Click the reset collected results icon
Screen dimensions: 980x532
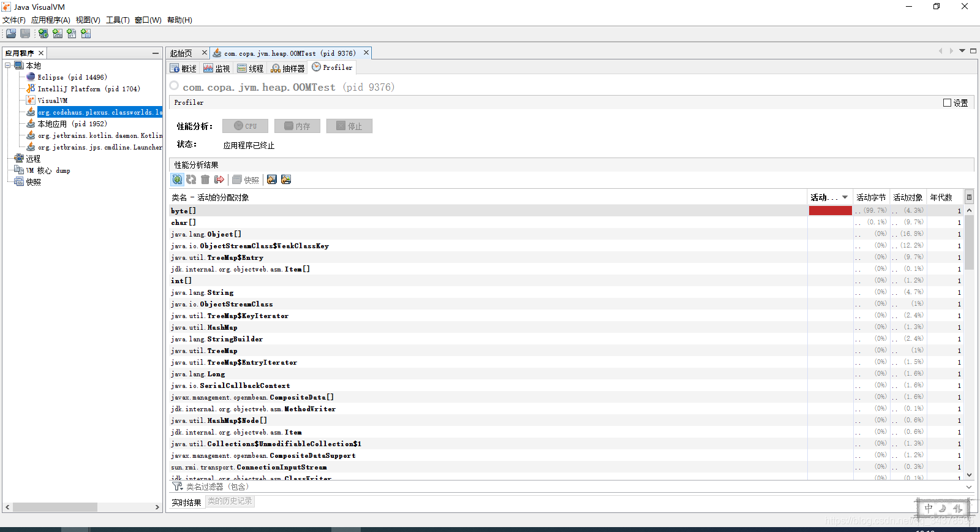point(219,180)
